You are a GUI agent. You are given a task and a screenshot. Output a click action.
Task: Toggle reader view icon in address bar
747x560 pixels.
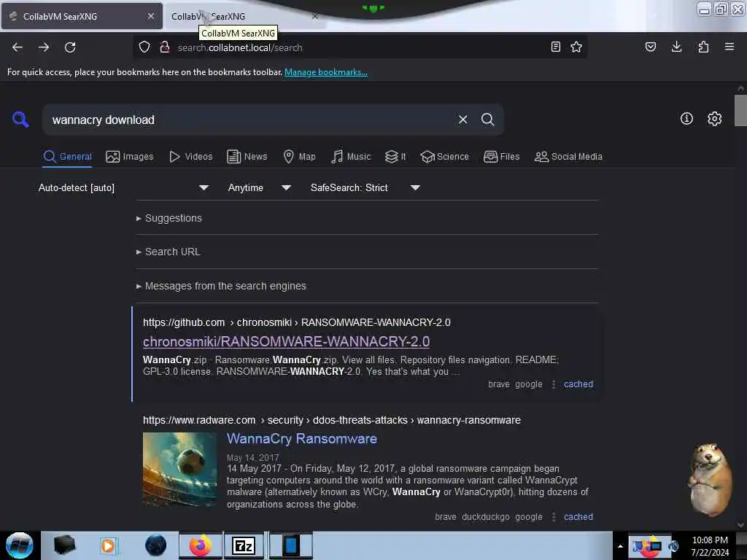coord(555,47)
